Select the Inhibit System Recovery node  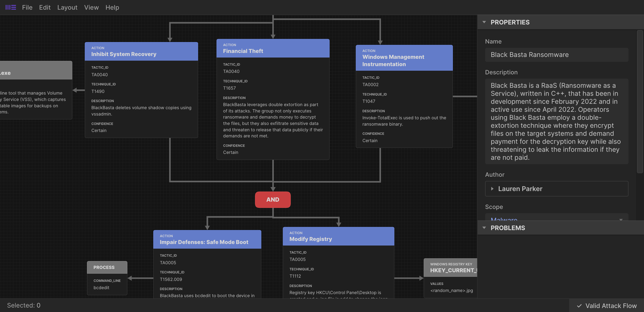pyautogui.click(x=141, y=51)
